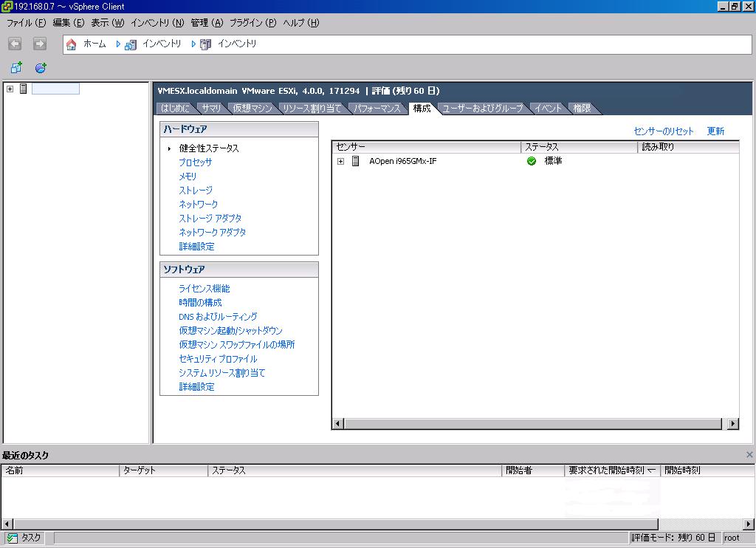Viewport: 756px width, 548px height.
Task: Click the green 標準 status check icon
Action: click(x=532, y=161)
